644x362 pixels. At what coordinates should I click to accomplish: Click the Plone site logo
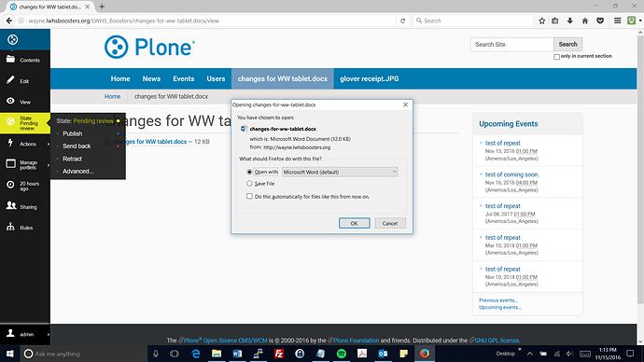tap(149, 48)
